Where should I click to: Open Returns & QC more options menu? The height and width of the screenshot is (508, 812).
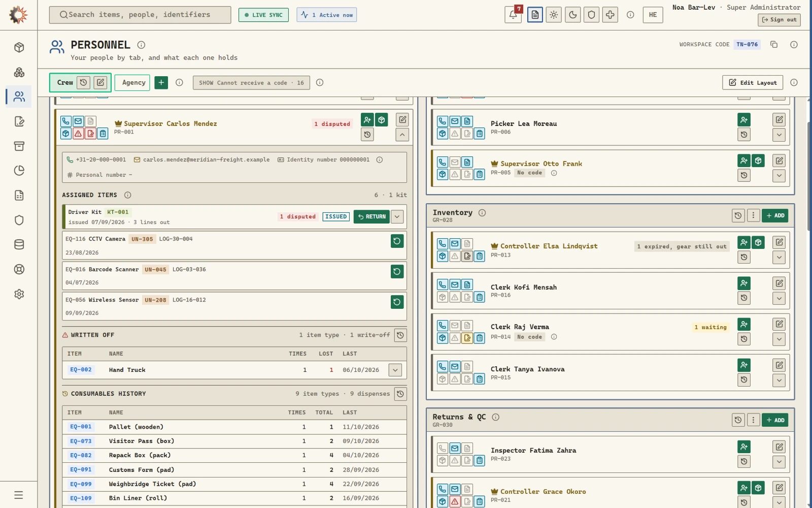click(753, 420)
